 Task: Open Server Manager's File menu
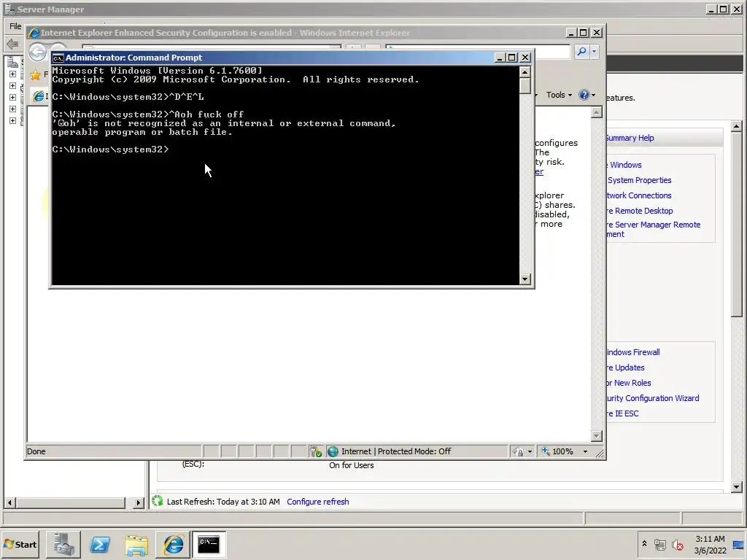[15, 26]
